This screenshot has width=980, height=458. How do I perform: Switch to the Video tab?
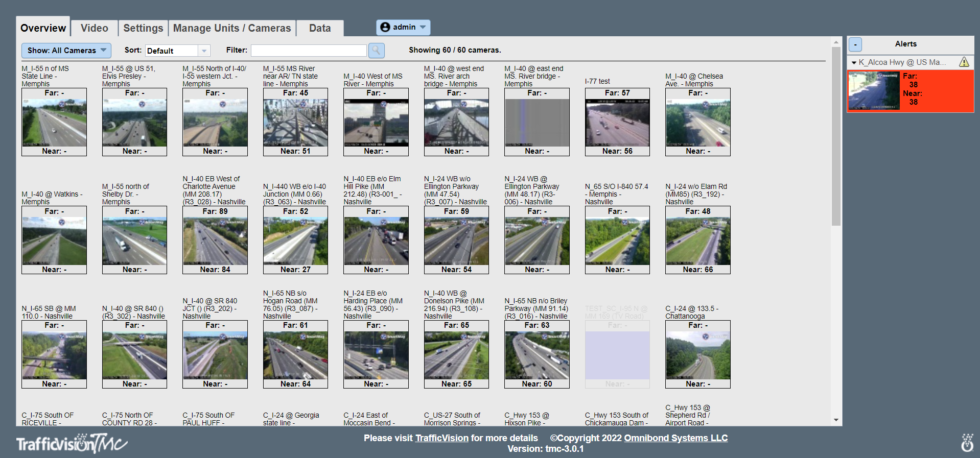(x=95, y=28)
